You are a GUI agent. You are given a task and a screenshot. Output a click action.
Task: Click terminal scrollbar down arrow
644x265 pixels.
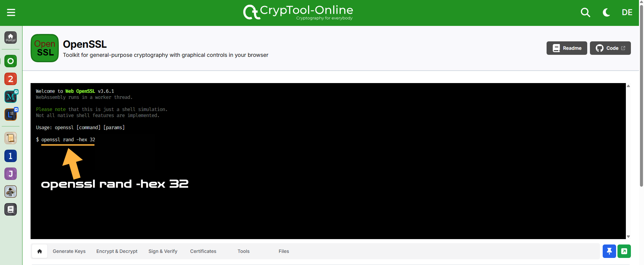click(628, 236)
